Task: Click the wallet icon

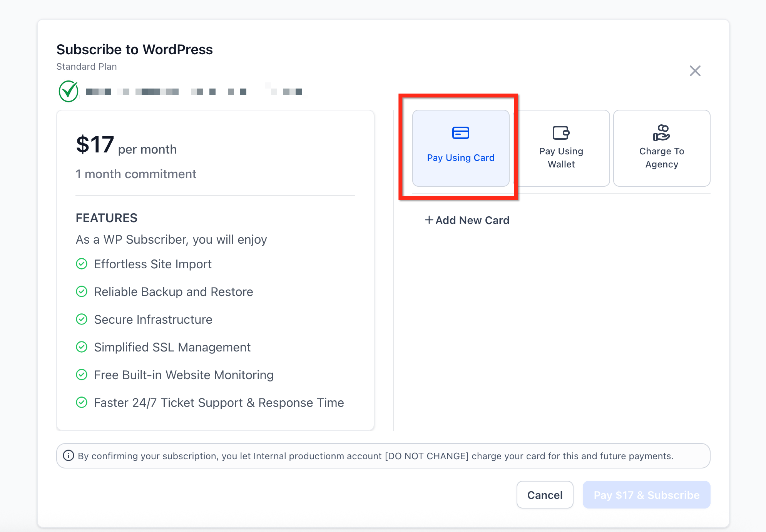Action: click(561, 133)
